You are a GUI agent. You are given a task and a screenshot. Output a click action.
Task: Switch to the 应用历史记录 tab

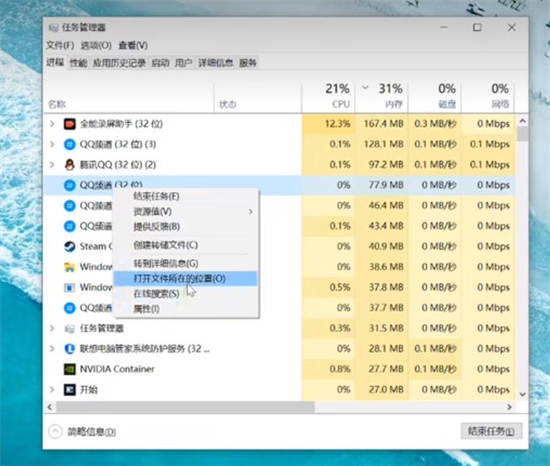pos(119,63)
